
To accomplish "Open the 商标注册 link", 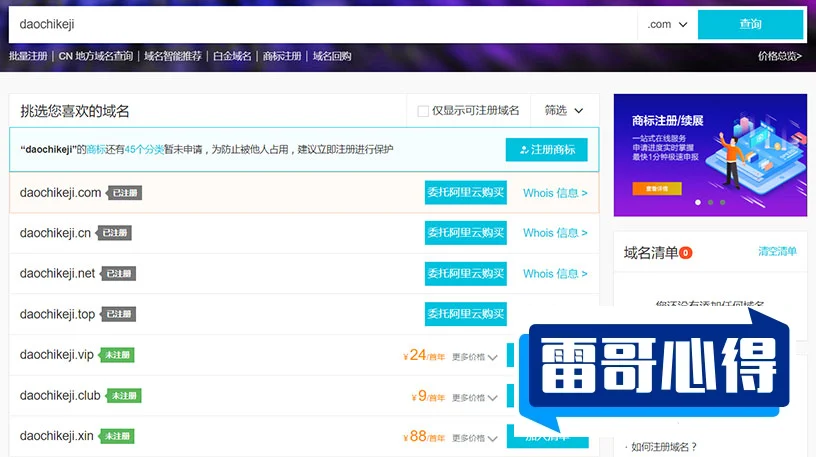I will point(282,56).
